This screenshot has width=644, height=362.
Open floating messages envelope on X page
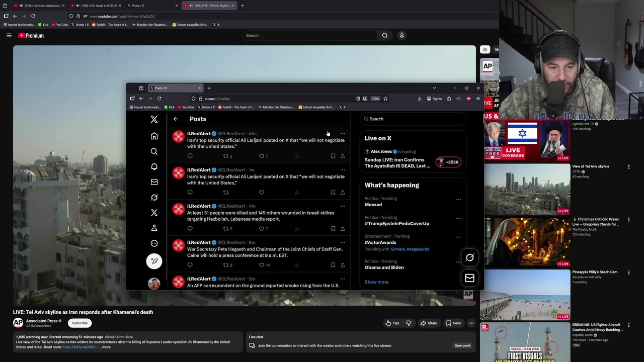click(x=469, y=278)
